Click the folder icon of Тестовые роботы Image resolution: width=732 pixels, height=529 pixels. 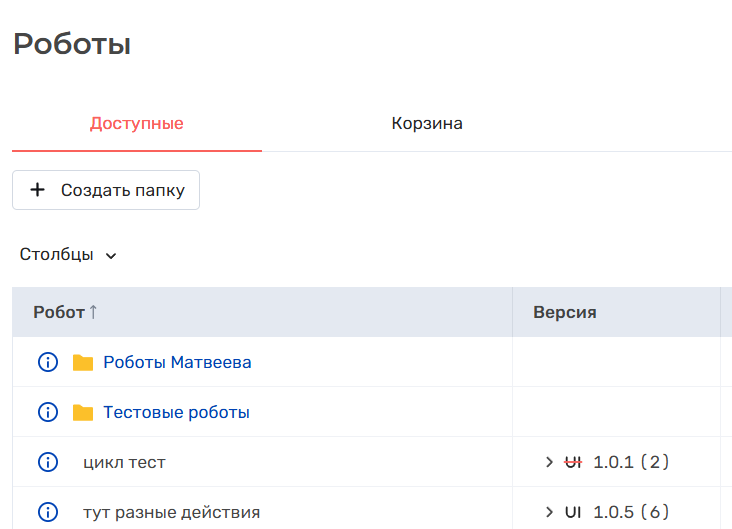[x=83, y=412]
